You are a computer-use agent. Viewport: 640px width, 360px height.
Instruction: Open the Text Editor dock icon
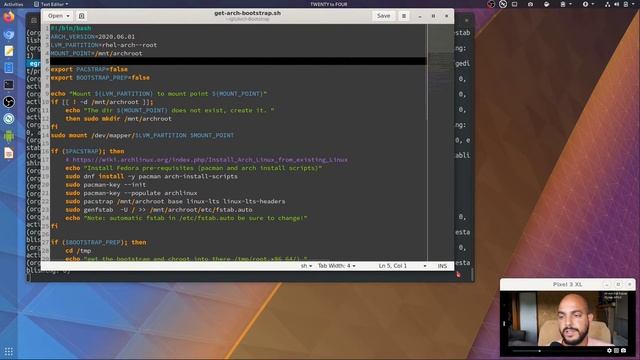click(x=9, y=51)
